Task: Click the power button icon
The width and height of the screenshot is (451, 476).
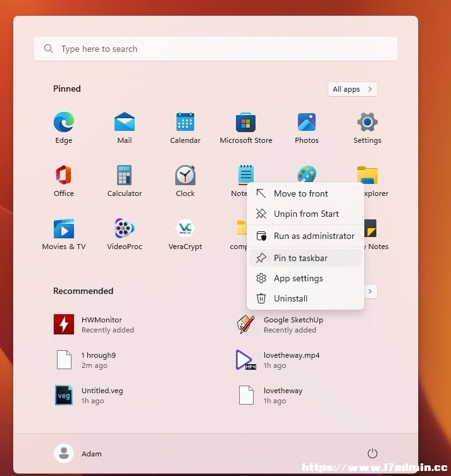Action: point(373,453)
